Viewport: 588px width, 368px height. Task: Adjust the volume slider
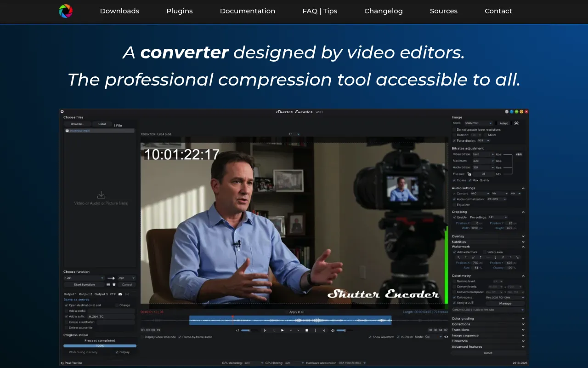344,330
